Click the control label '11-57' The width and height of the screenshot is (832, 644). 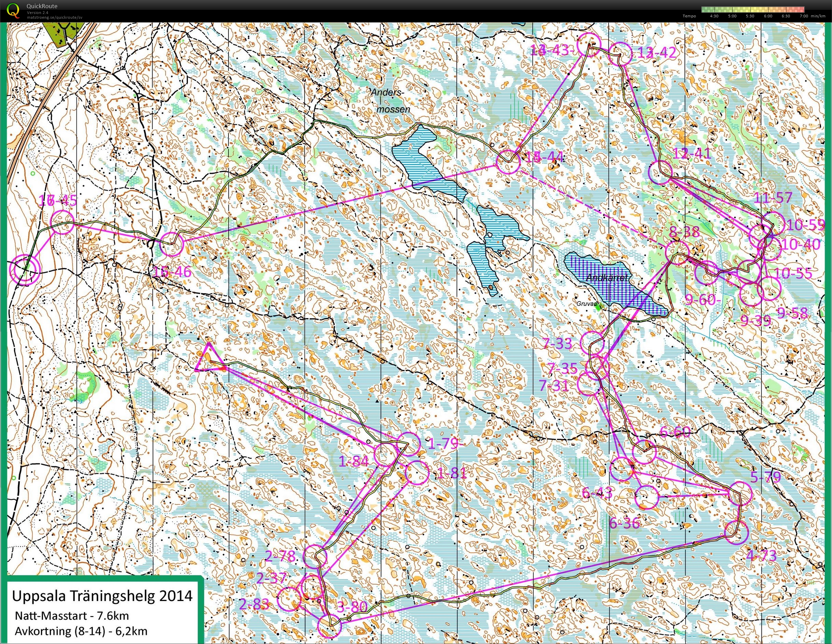(x=774, y=198)
